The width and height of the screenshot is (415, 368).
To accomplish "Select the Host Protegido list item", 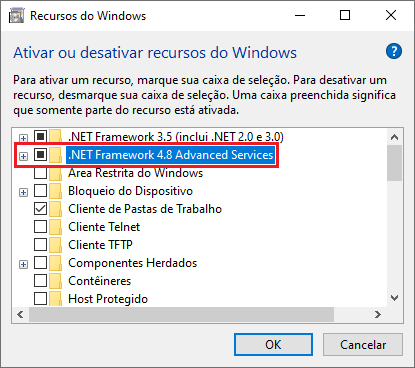I will click(108, 299).
